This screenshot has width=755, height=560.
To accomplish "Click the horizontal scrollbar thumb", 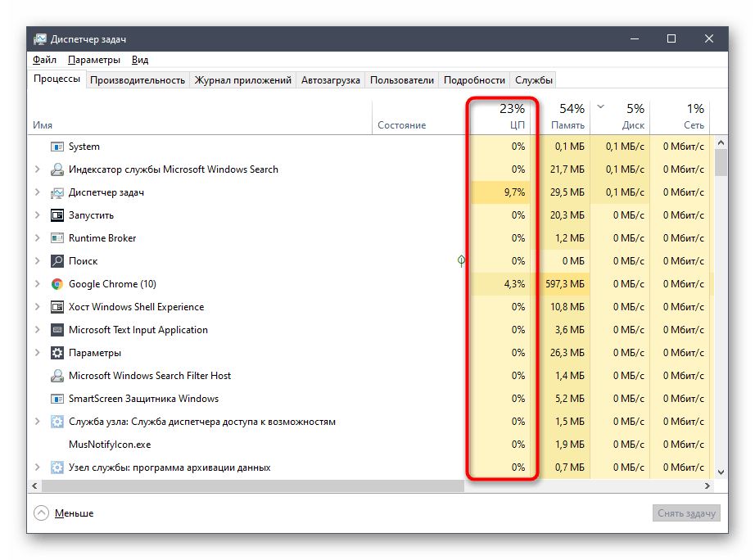I will click(253, 486).
